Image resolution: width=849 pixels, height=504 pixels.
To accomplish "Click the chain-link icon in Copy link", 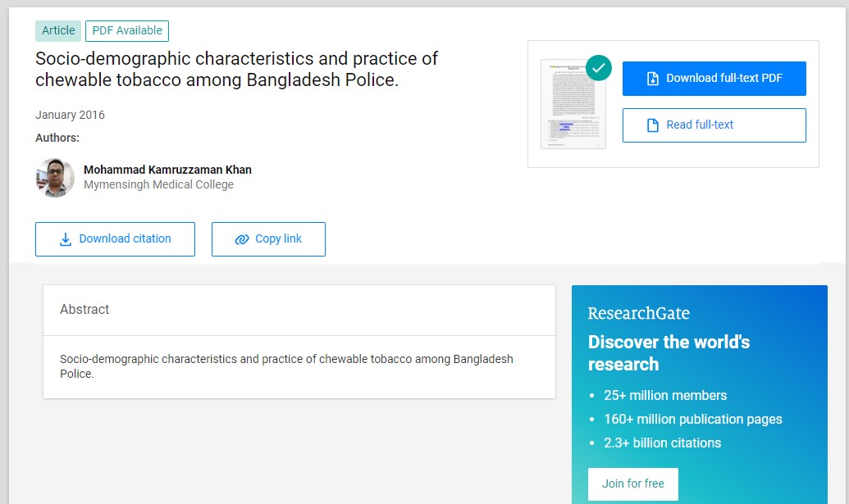I will 241,239.
